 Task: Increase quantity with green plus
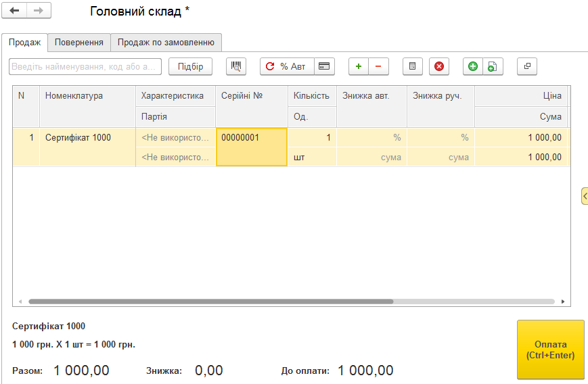[x=359, y=66]
